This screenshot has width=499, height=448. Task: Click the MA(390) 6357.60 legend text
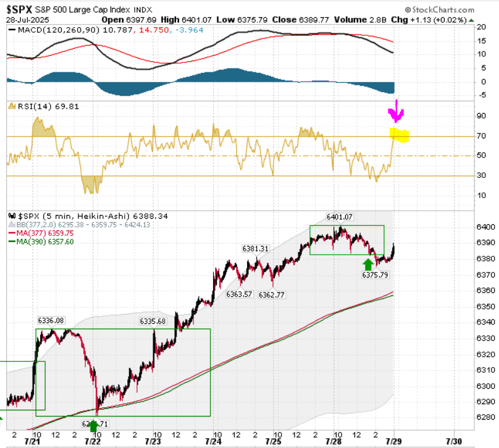pyautogui.click(x=45, y=242)
